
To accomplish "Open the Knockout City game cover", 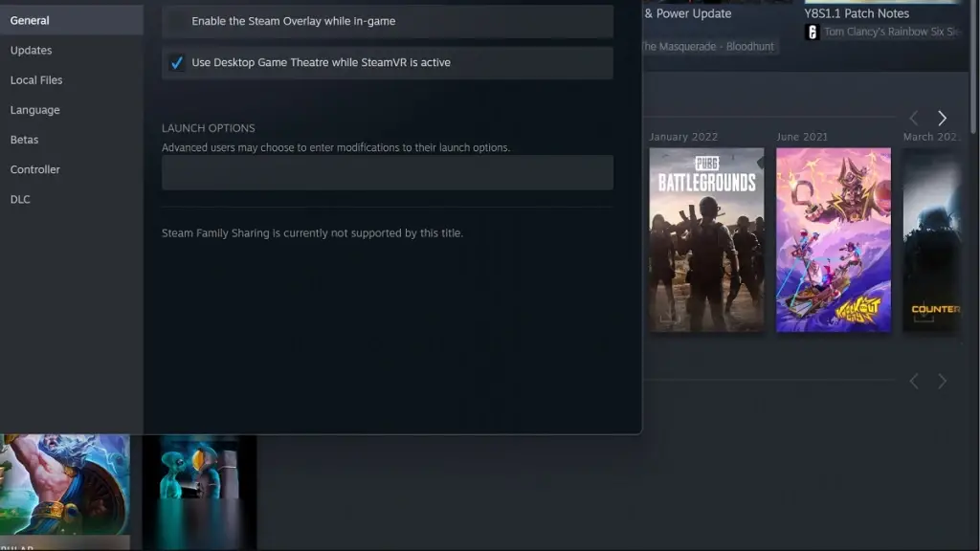I will click(x=834, y=240).
